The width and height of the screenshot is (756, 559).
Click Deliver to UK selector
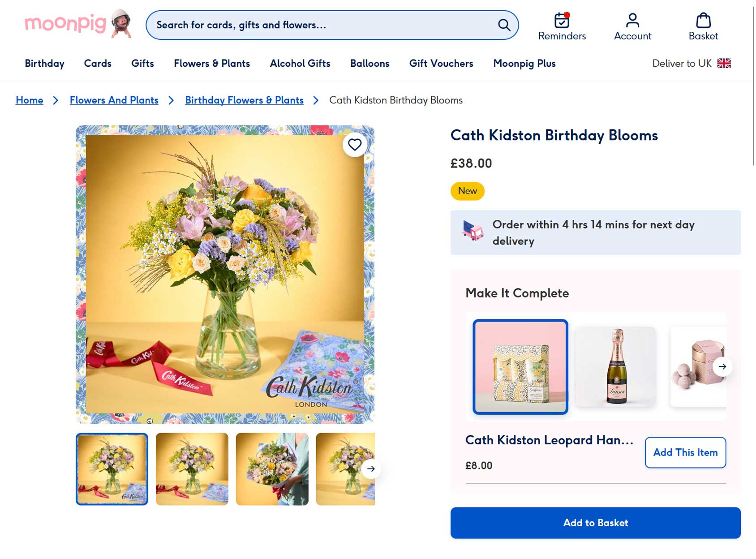(x=692, y=63)
